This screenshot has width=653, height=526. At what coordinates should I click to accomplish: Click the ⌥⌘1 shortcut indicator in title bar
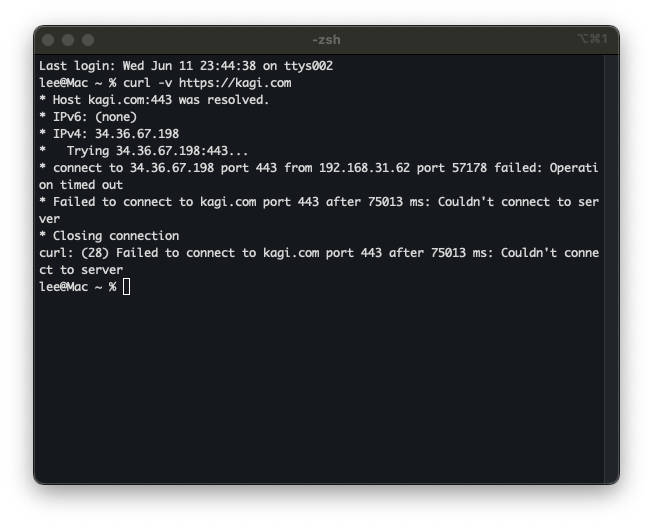tap(592, 39)
